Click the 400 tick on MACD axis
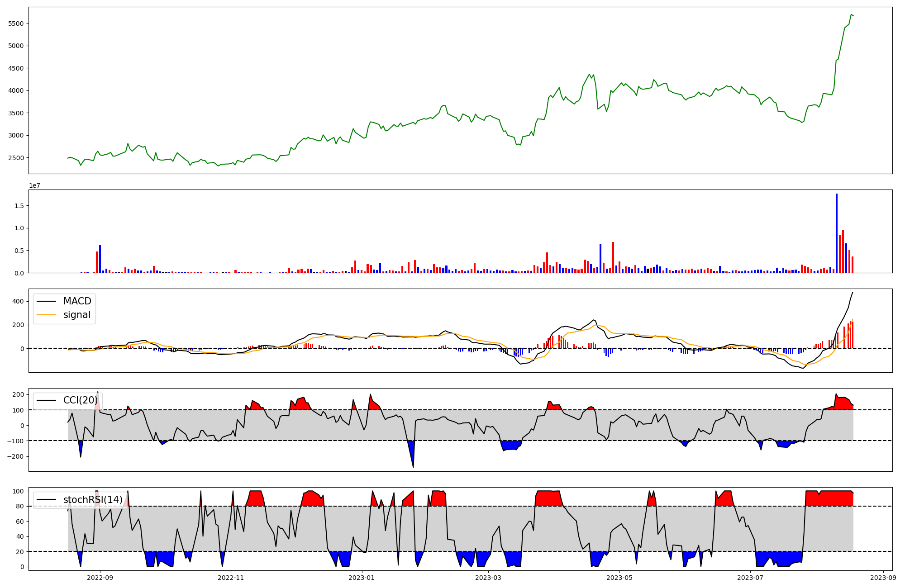905x588 pixels. tap(19, 301)
